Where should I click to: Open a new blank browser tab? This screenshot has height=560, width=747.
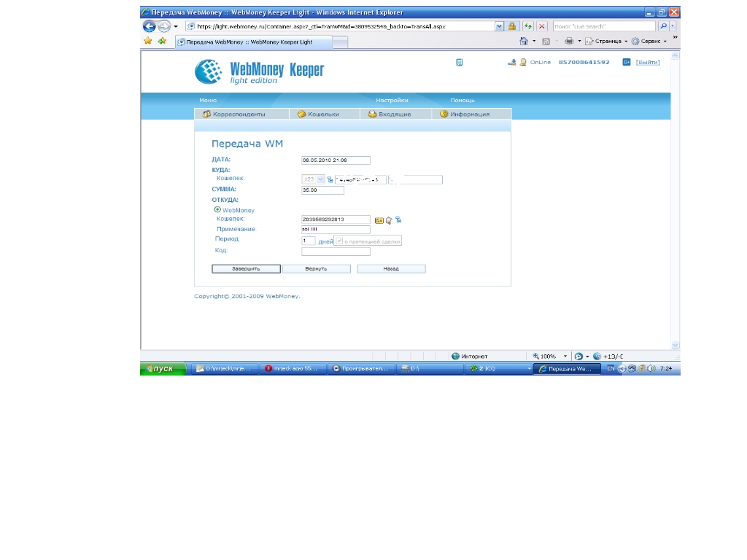click(x=340, y=42)
